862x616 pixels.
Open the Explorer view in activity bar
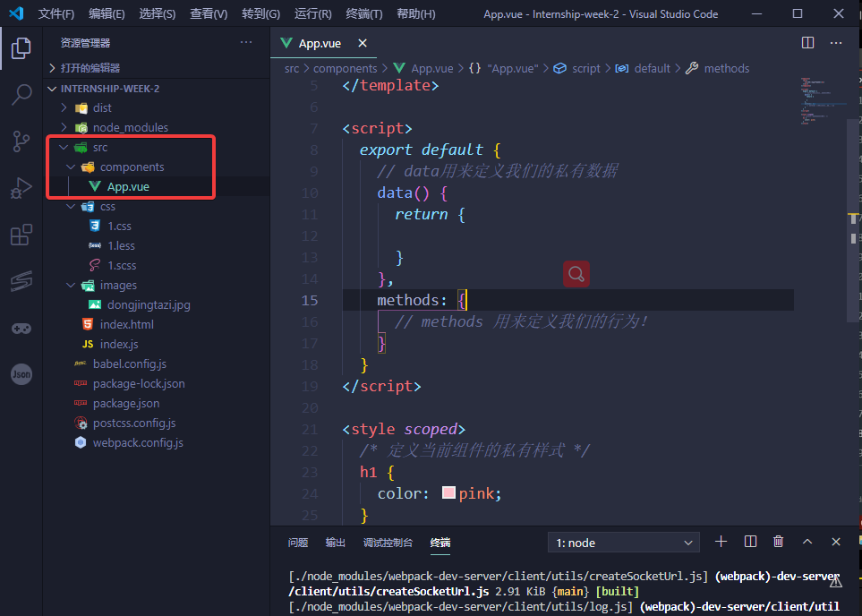pyautogui.click(x=21, y=48)
